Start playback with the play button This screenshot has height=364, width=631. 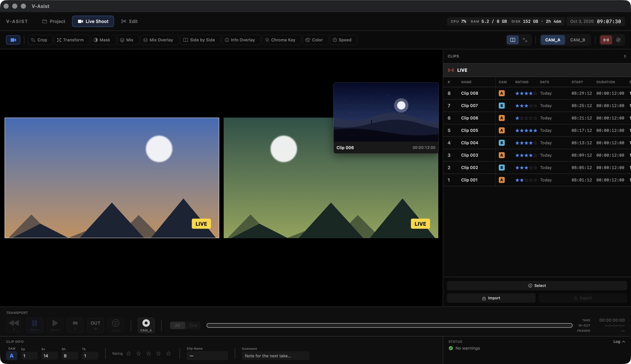click(x=55, y=325)
